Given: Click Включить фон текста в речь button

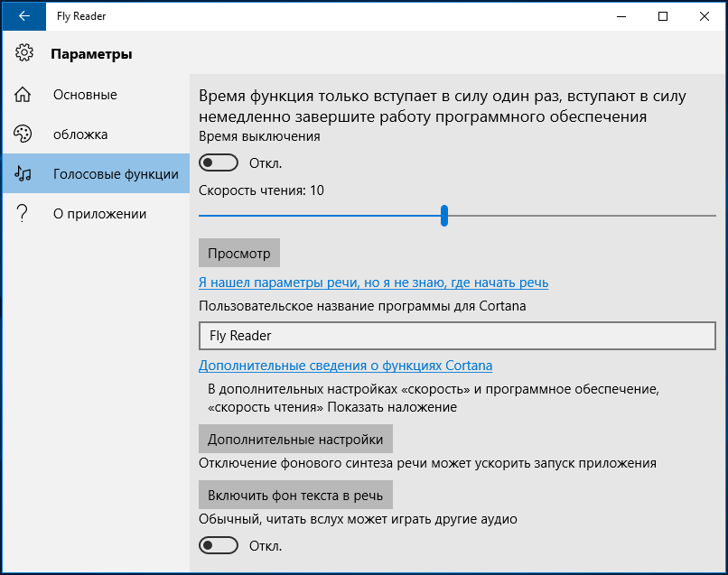Looking at the screenshot, I should coord(295,495).
